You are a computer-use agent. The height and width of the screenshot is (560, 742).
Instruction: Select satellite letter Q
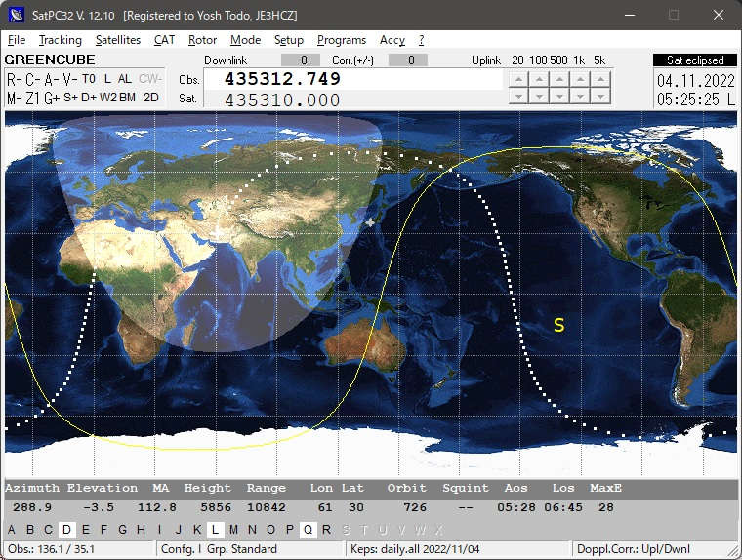(308, 530)
